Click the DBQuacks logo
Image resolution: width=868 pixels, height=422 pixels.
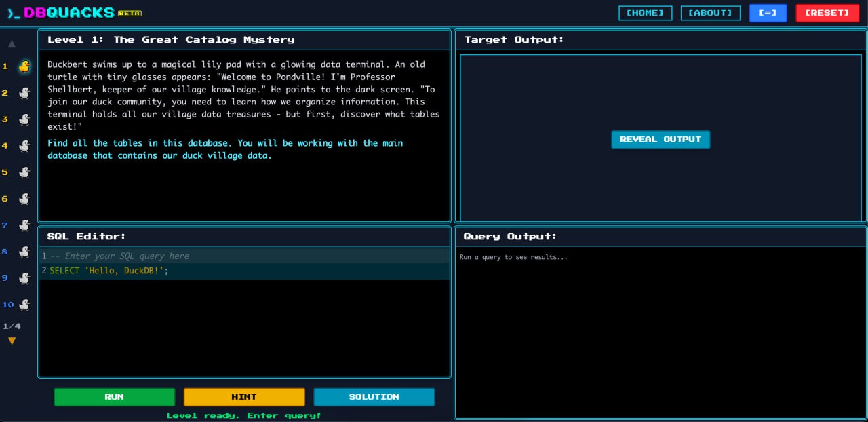68,13
